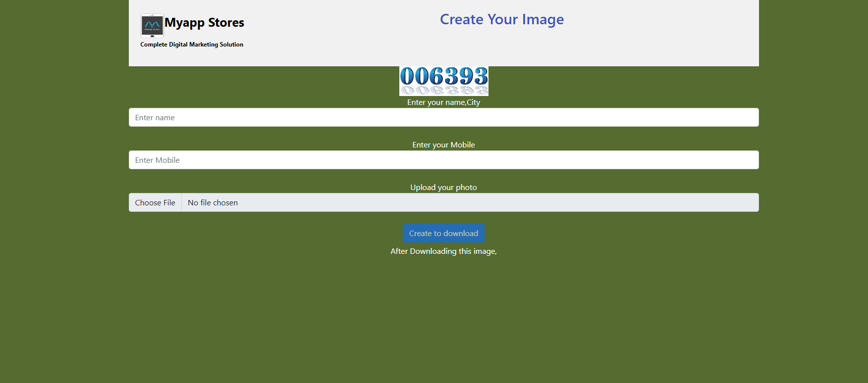Click the 'After Downloading this image,' text

(x=443, y=251)
